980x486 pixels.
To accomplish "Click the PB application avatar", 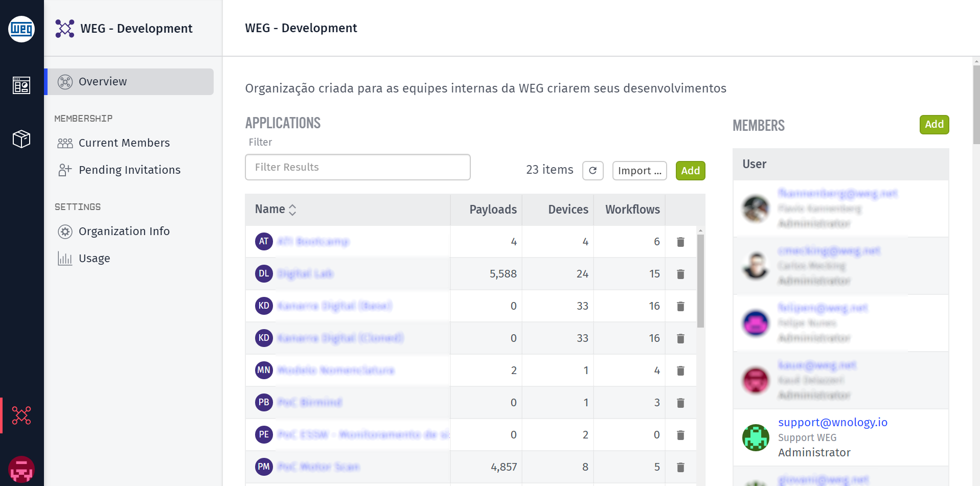I will click(264, 402).
